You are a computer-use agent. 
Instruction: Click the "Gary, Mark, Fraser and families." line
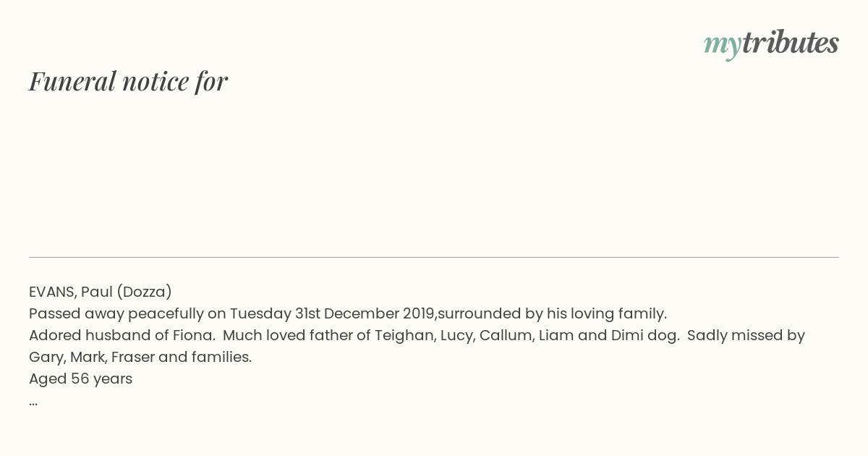(x=140, y=357)
